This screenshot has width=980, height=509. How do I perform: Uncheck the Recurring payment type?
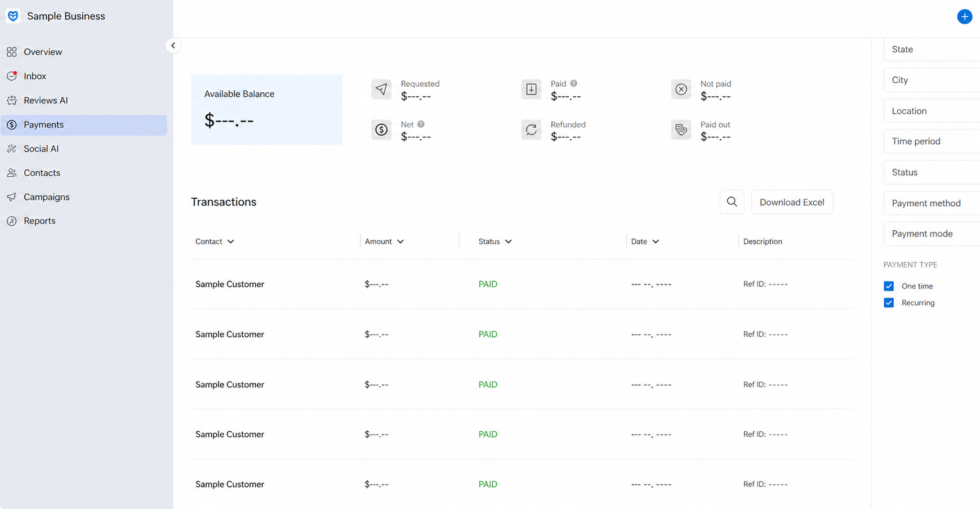pos(889,302)
